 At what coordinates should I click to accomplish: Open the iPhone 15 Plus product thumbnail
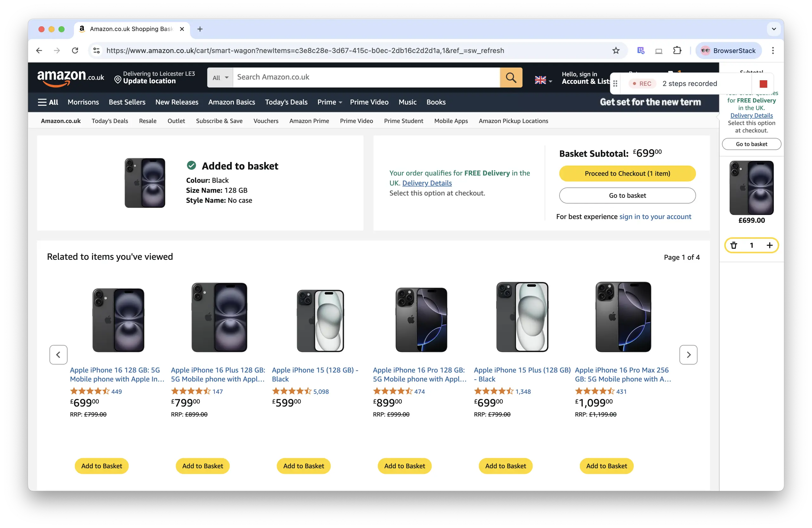coord(522,317)
